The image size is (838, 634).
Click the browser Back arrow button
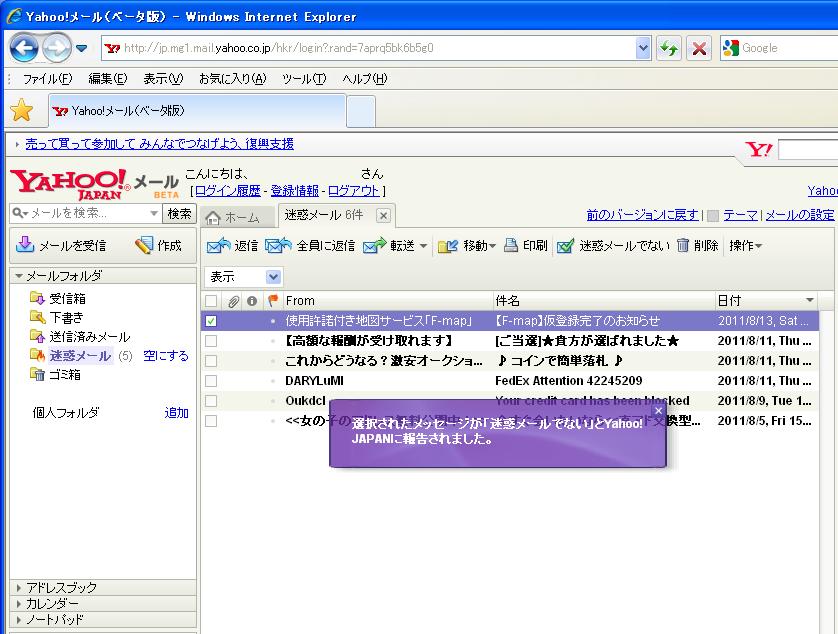(24, 48)
